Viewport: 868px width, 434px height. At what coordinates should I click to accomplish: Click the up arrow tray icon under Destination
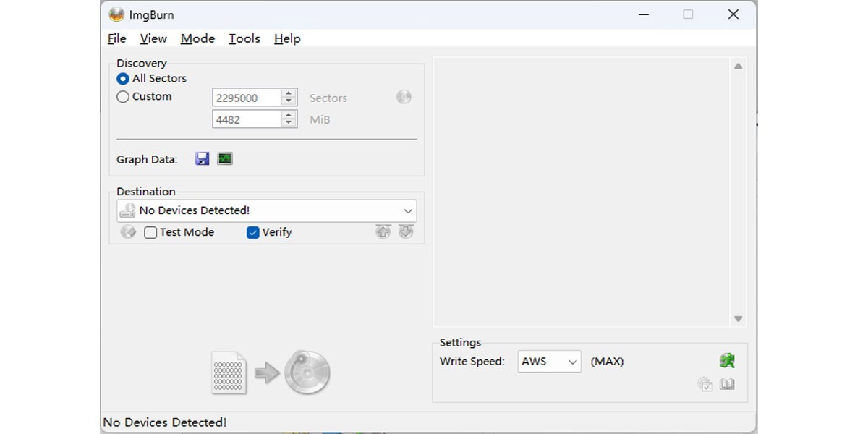(383, 232)
